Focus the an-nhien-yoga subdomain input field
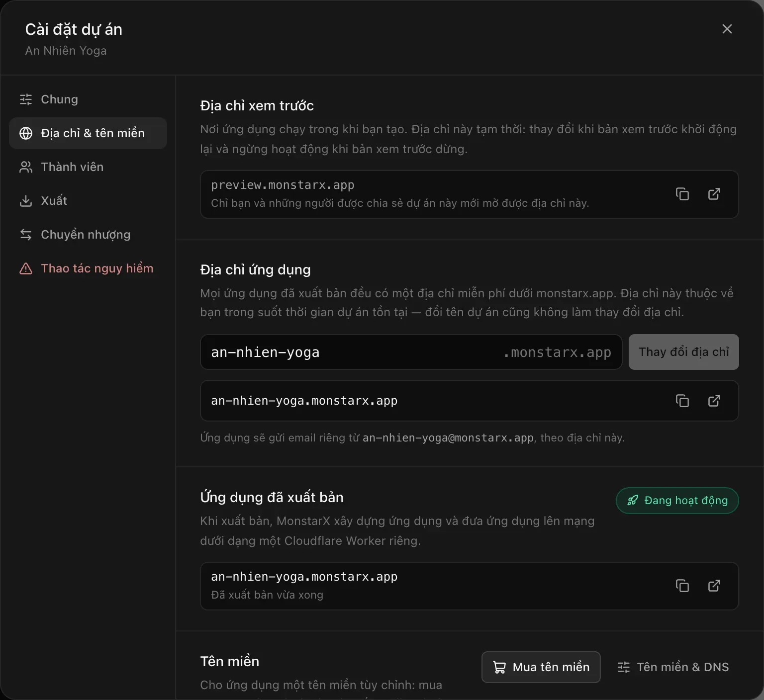 [x=411, y=352]
